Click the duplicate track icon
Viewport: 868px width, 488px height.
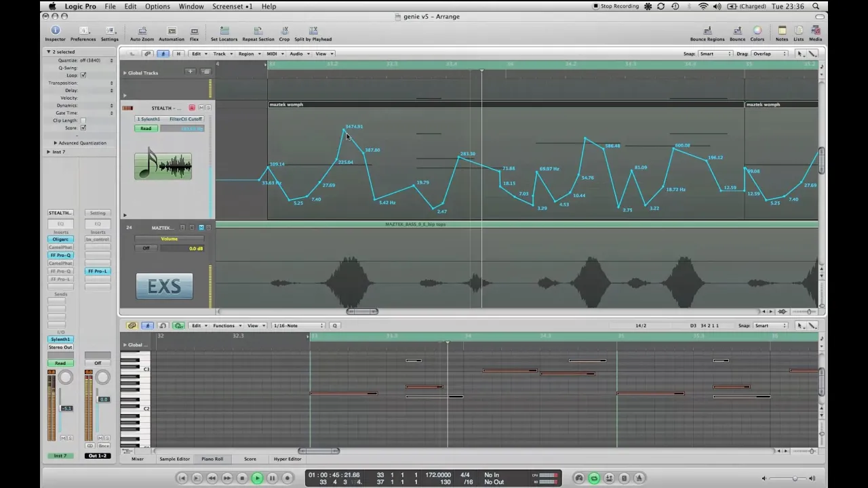(x=205, y=71)
